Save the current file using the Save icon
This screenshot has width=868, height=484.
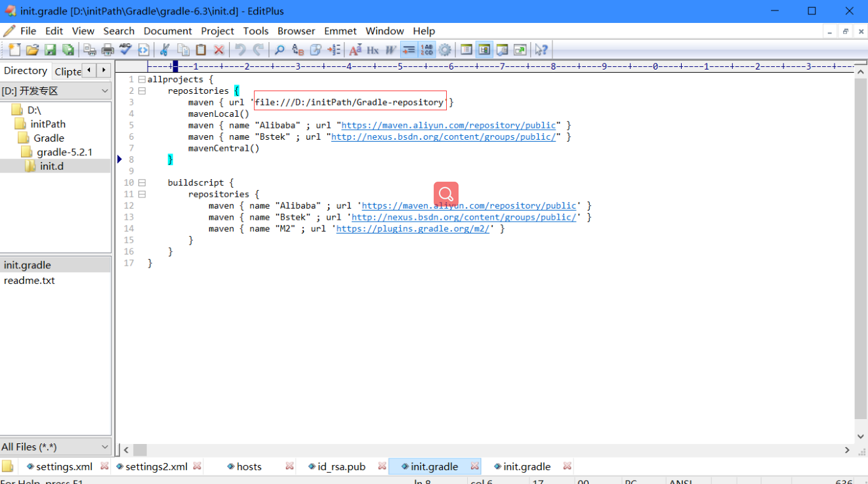[x=50, y=50]
